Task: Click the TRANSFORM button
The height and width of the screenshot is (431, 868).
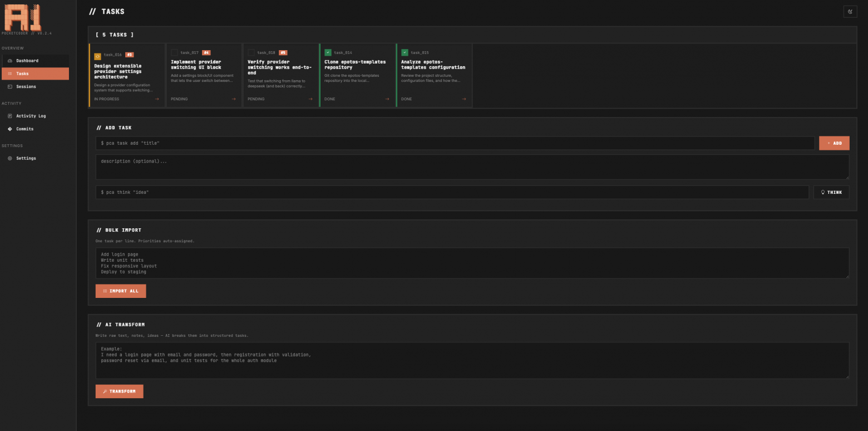Action: pyautogui.click(x=119, y=391)
